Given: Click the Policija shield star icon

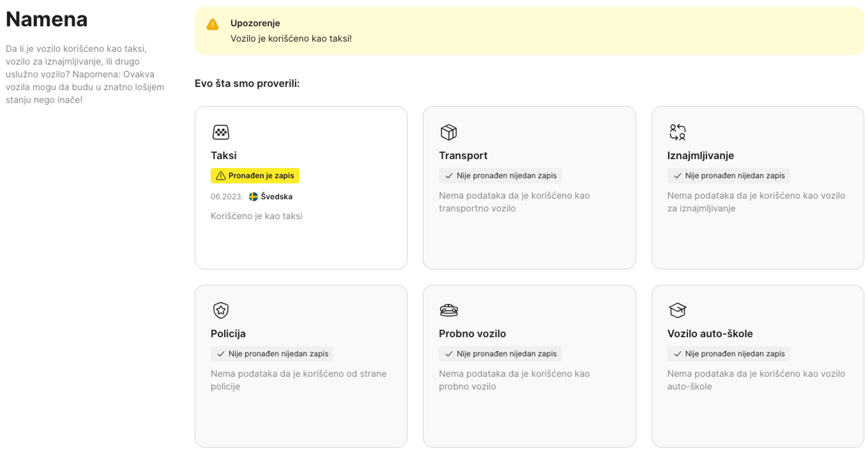Looking at the screenshot, I should (221, 310).
